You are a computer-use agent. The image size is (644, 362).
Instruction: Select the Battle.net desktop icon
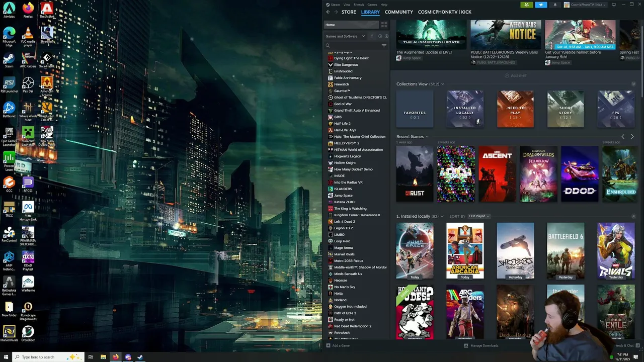9,110
